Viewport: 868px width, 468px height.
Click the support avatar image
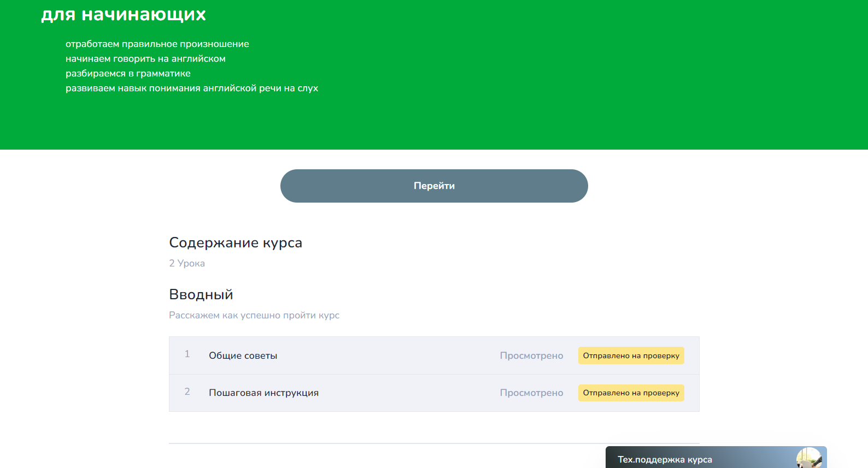808,459
